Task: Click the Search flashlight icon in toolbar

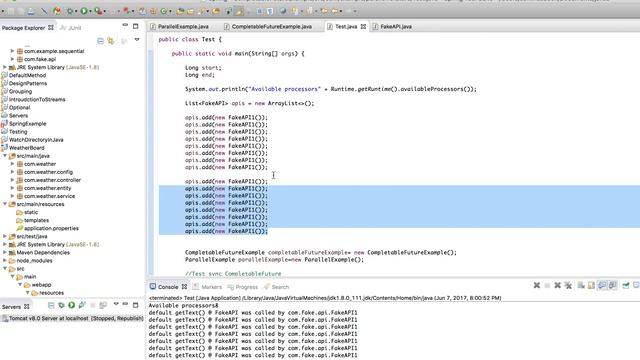Action: pyautogui.click(x=202, y=11)
